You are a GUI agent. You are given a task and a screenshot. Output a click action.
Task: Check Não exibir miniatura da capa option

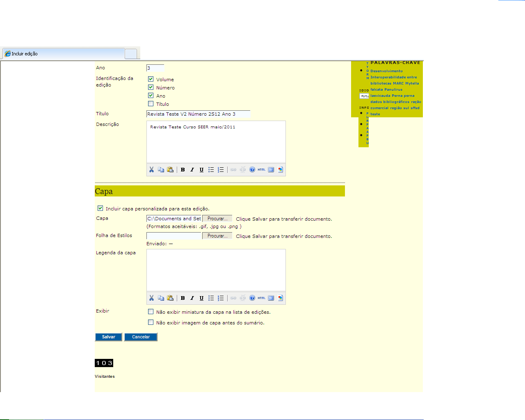[x=151, y=312]
